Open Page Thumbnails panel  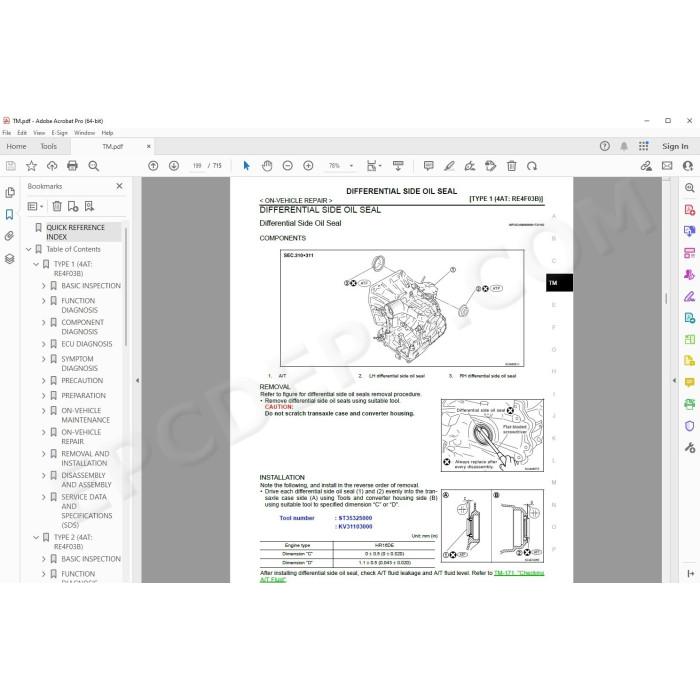pyautogui.click(x=10, y=192)
